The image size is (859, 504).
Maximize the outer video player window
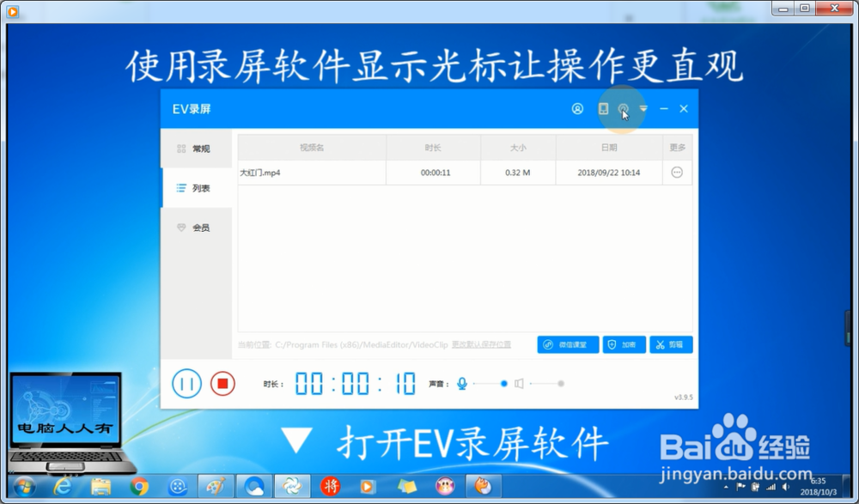point(805,9)
